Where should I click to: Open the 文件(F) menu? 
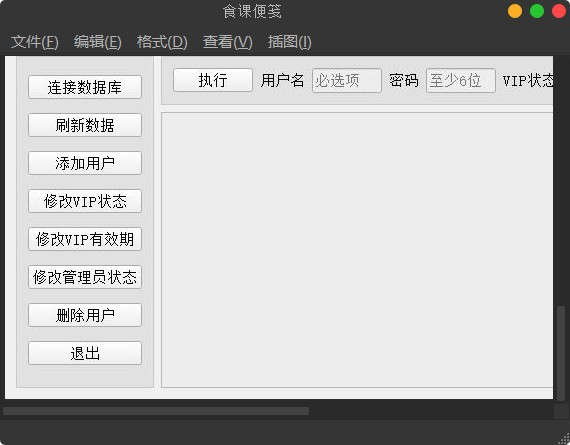(x=35, y=42)
